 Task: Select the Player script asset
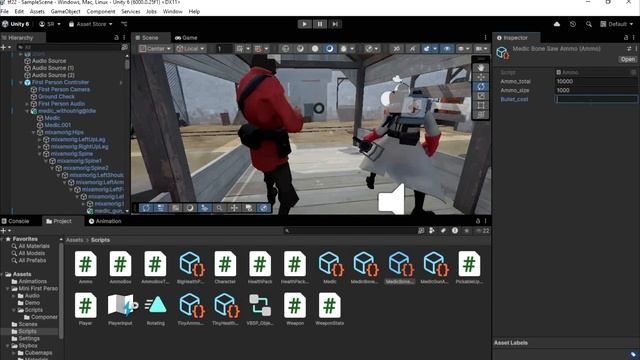[x=86, y=309]
